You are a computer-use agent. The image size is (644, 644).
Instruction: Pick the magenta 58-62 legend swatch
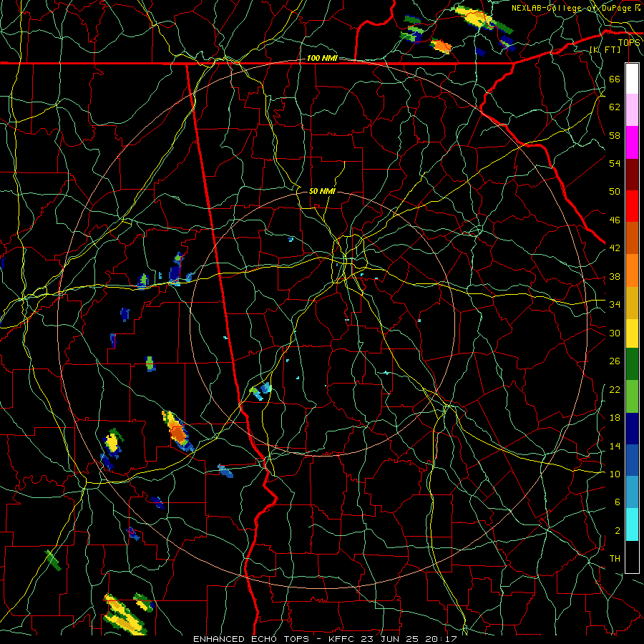632,142
